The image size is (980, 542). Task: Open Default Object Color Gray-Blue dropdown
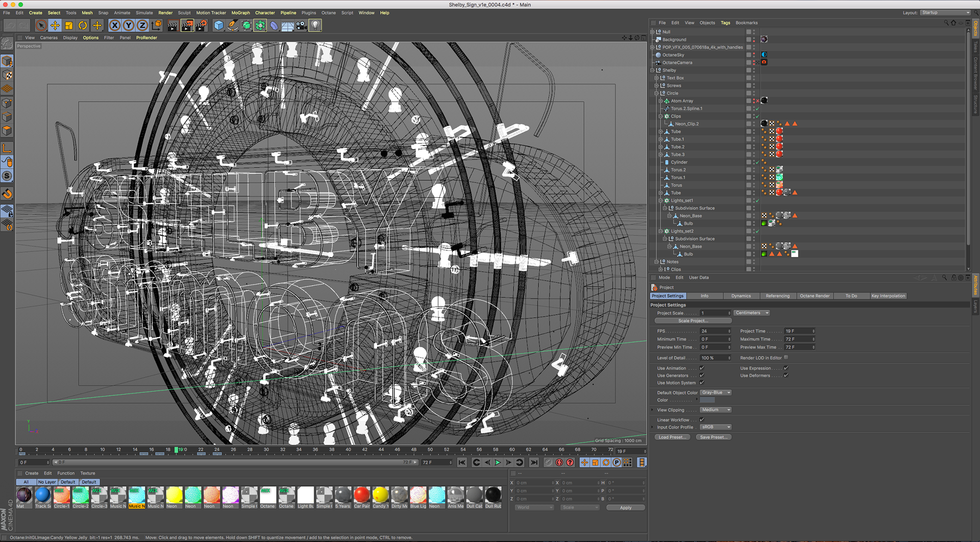coord(716,392)
